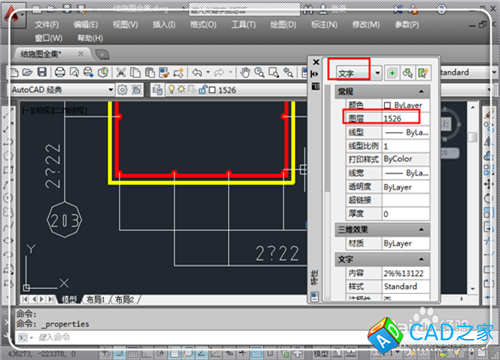This screenshot has width=500, height=360.
Task: Close the properties palette with X
Action: [316, 62]
